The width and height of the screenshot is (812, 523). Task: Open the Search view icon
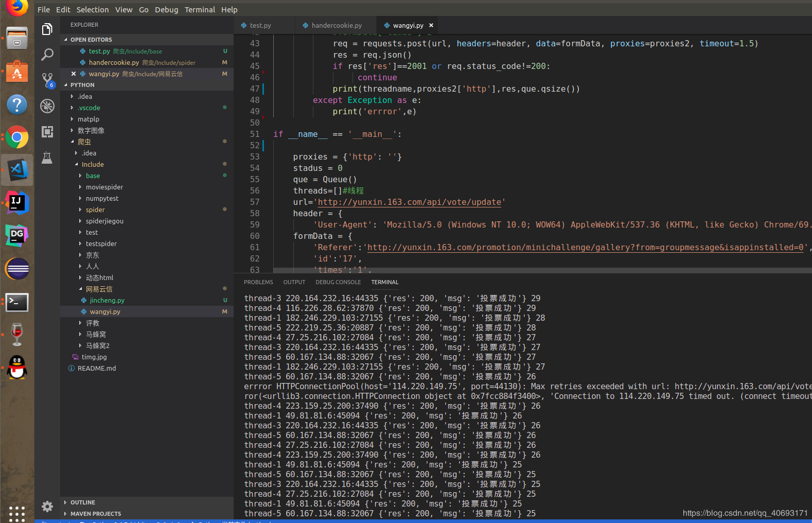click(47, 55)
